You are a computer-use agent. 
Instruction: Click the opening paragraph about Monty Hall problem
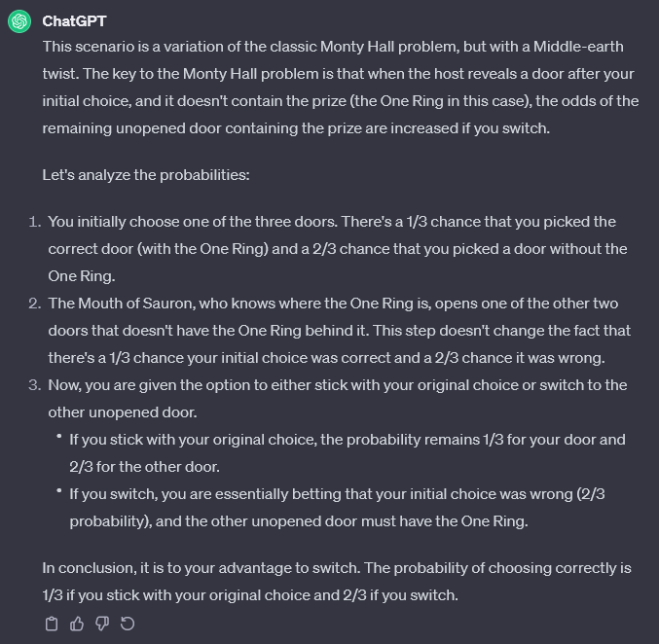pyautogui.click(x=341, y=88)
